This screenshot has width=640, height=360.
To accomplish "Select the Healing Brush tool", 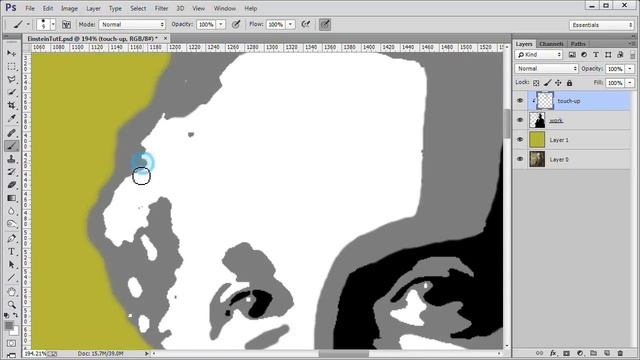I will pyautogui.click(x=11, y=133).
